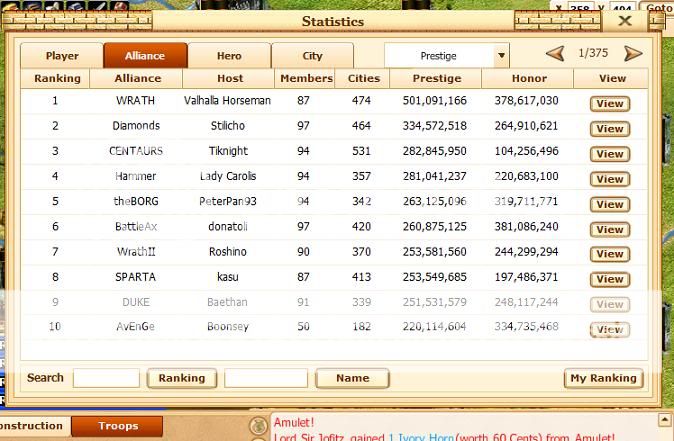The height and width of the screenshot is (441, 674).
Task: Go to previous statistics page arrow
Action: click(554, 54)
